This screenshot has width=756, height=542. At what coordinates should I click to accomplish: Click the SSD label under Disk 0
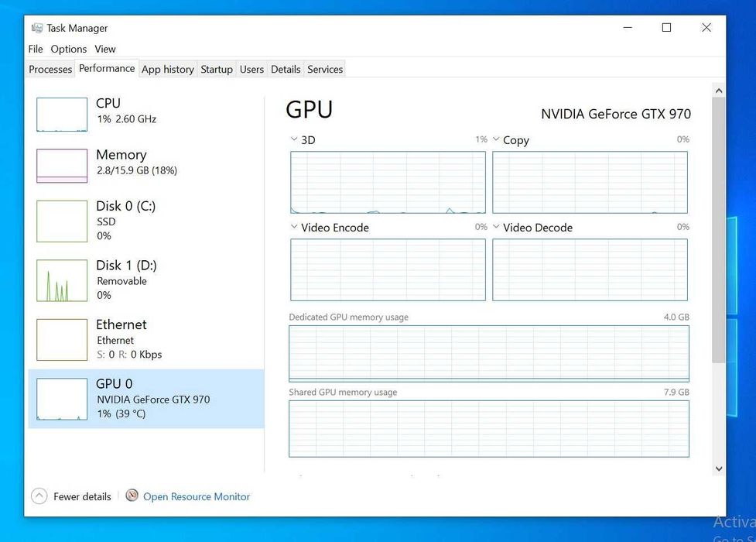(106, 221)
